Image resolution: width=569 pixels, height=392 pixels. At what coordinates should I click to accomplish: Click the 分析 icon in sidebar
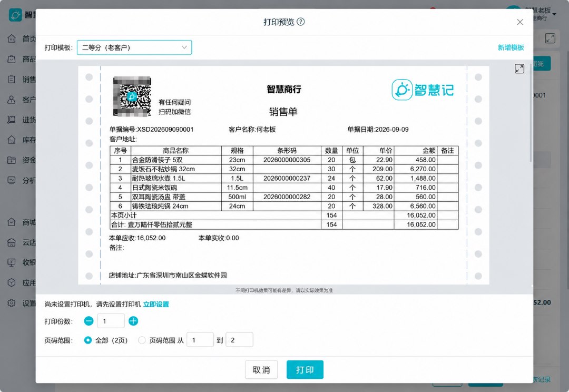[12, 180]
